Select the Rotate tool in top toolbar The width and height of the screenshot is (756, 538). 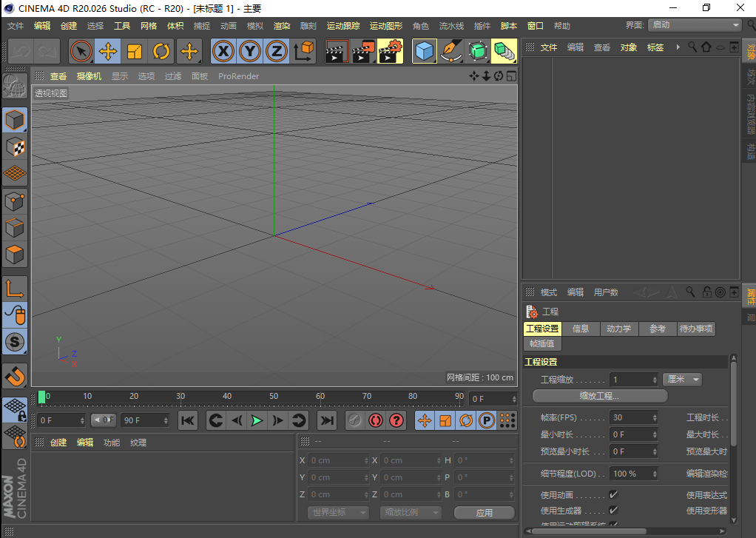coord(161,52)
